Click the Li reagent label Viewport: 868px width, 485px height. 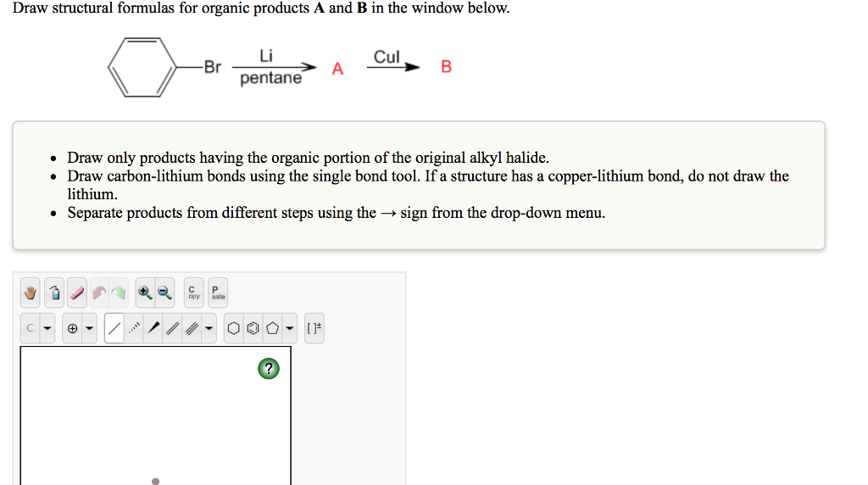266,55
